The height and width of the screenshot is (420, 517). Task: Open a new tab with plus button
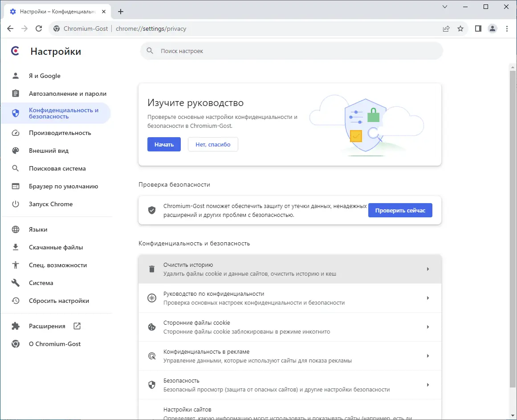(x=121, y=12)
